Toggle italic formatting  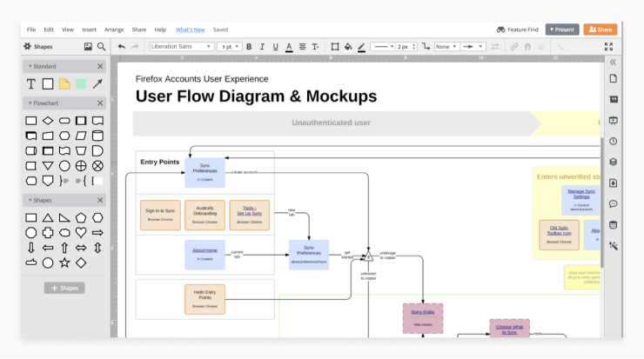pyautogui.click(x=262, y=47)
